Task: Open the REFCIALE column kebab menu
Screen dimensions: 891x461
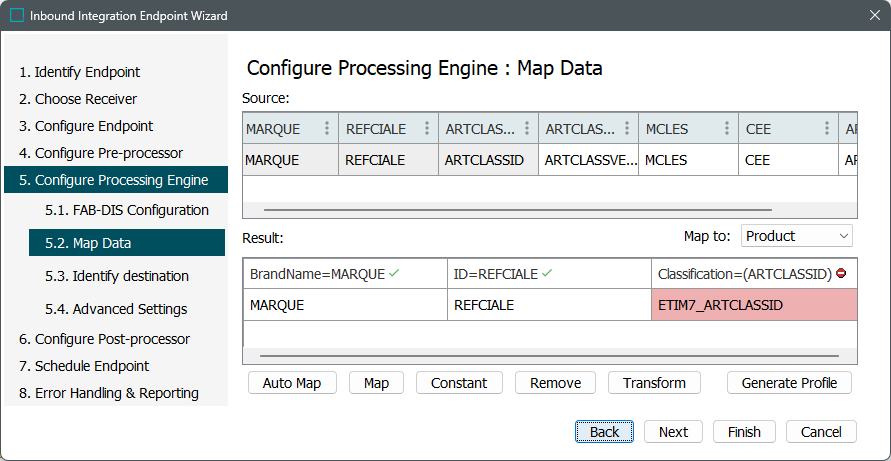Action: pyautogui.click(x=427, y=129)
